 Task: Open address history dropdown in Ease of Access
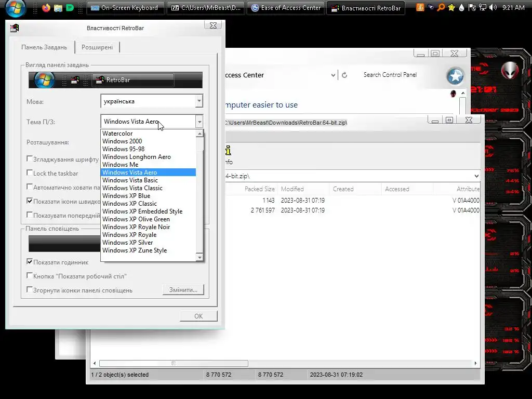click(x=333, y=75)
